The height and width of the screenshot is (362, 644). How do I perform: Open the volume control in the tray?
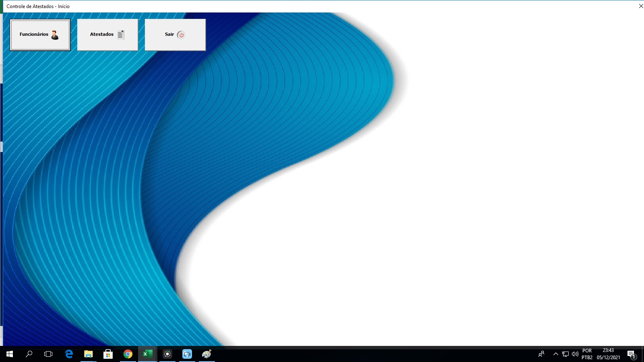click(x=575, y=354)
